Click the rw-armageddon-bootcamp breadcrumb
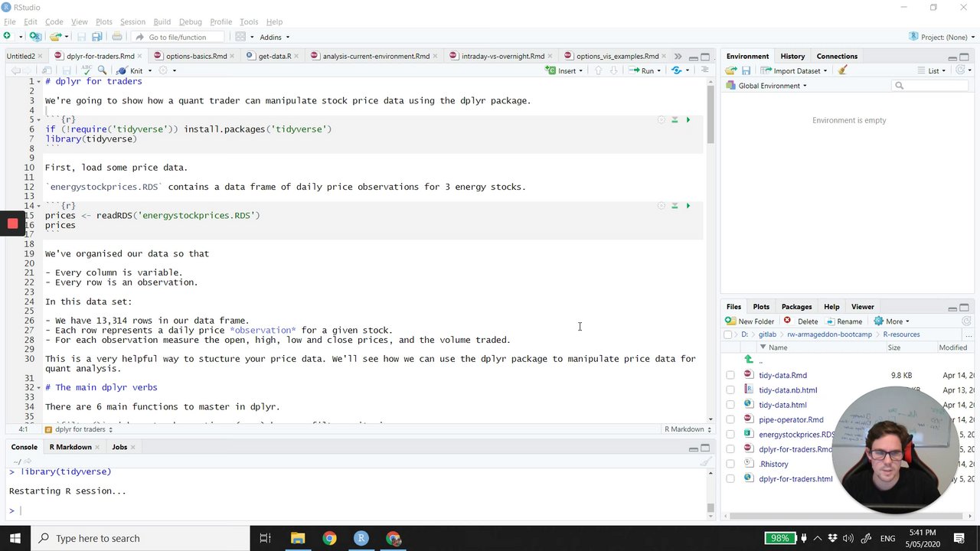The height and width of the screenshot is (551, 980). tap(829, 334)
